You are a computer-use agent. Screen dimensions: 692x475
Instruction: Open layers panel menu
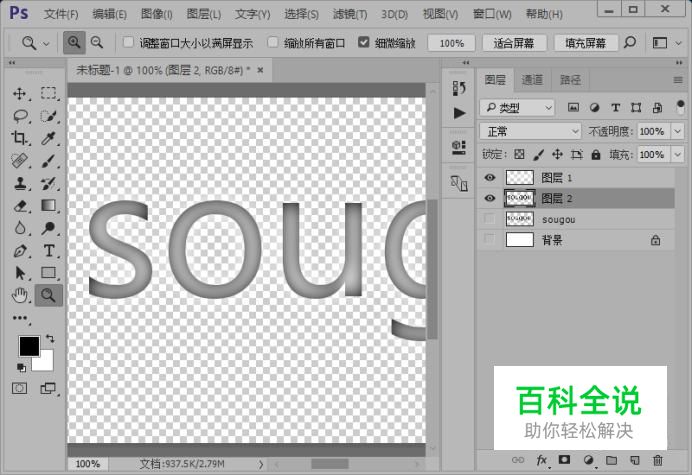pos(678,80)
